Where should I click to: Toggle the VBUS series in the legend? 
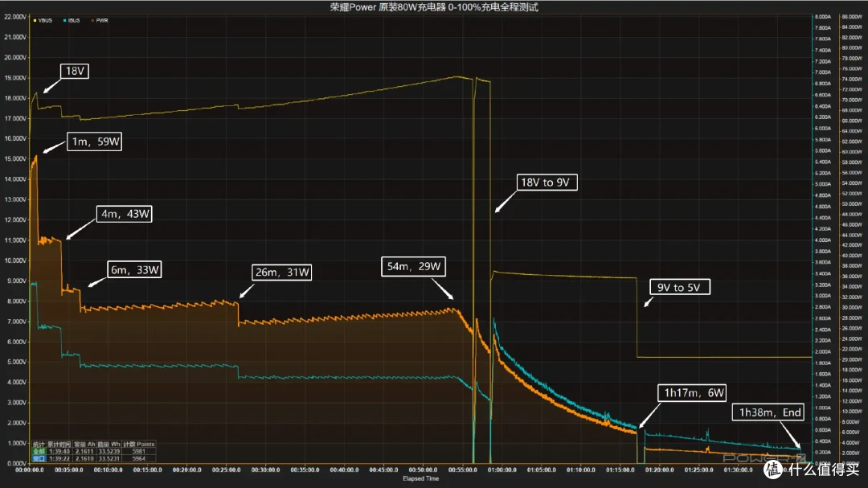pyautogui.click(x=43, y=20)
